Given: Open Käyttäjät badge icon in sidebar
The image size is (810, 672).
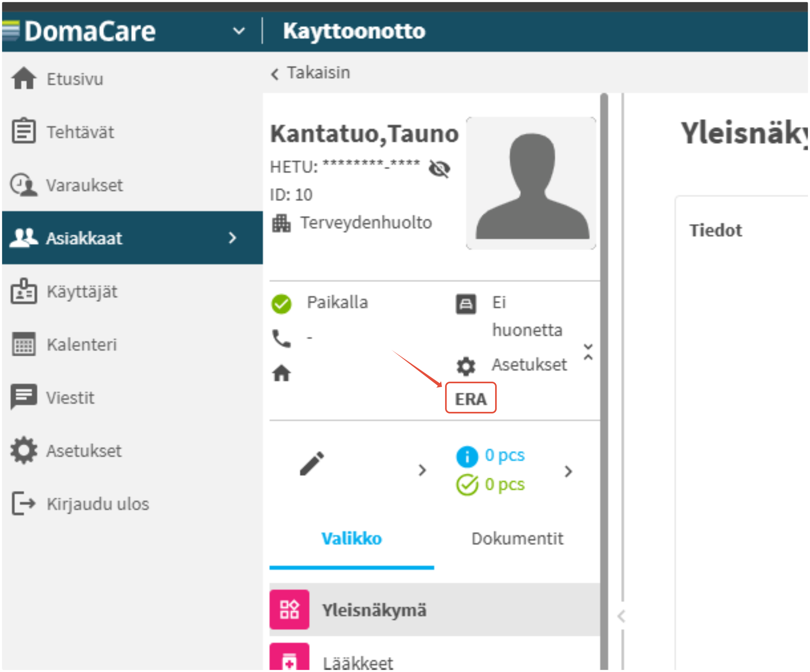Looking at the screenshot, I should pyautogui.click(x=24, y=291).
